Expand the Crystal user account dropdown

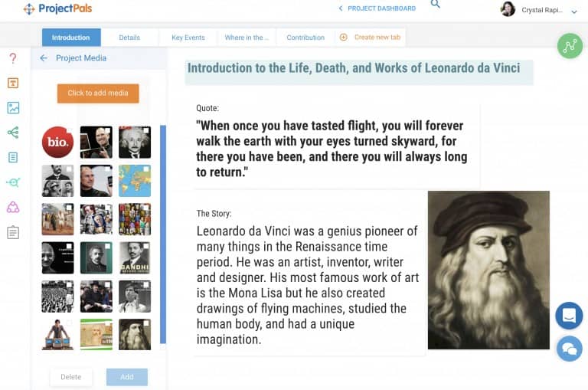[573, 11]
